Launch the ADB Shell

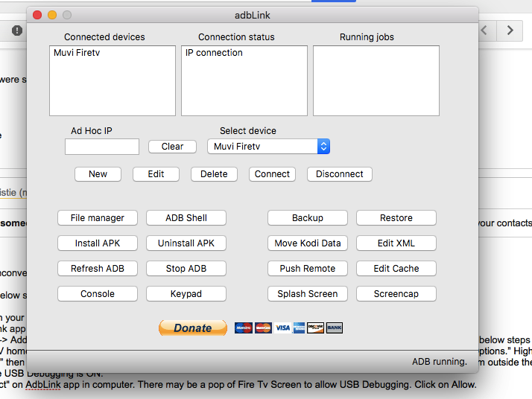point(186,217)
